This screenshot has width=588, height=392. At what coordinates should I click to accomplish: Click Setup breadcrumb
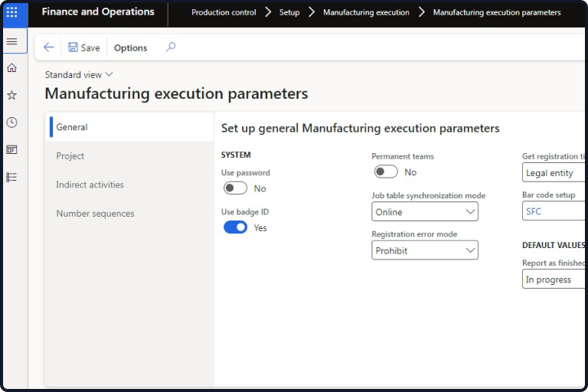(289, 12)
